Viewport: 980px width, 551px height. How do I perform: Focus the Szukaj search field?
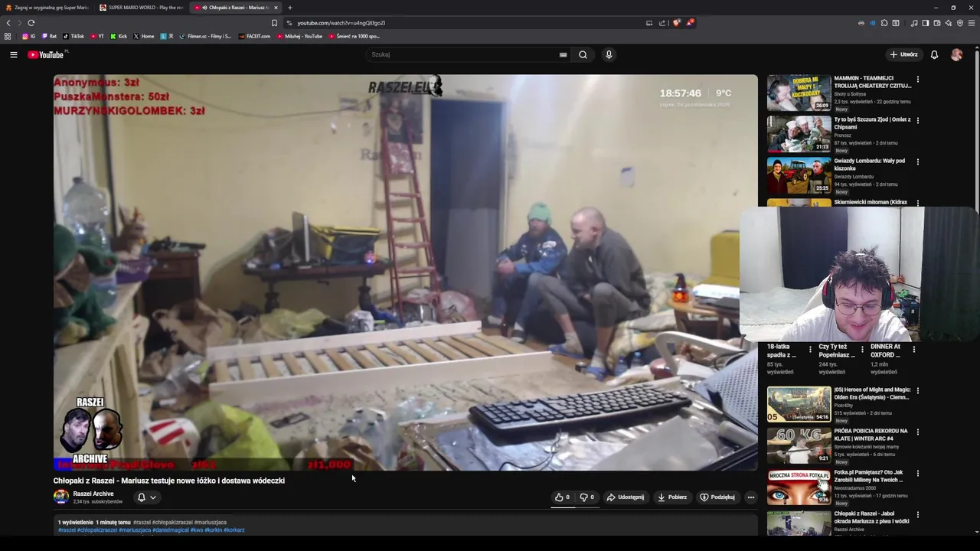463,54
